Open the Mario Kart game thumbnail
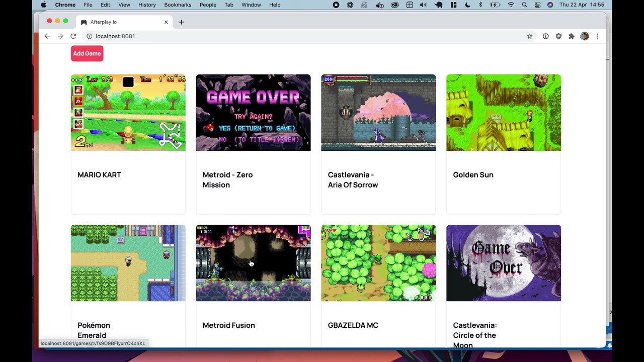The width and height of the screenshot is (644, 362). pos(128,113)
